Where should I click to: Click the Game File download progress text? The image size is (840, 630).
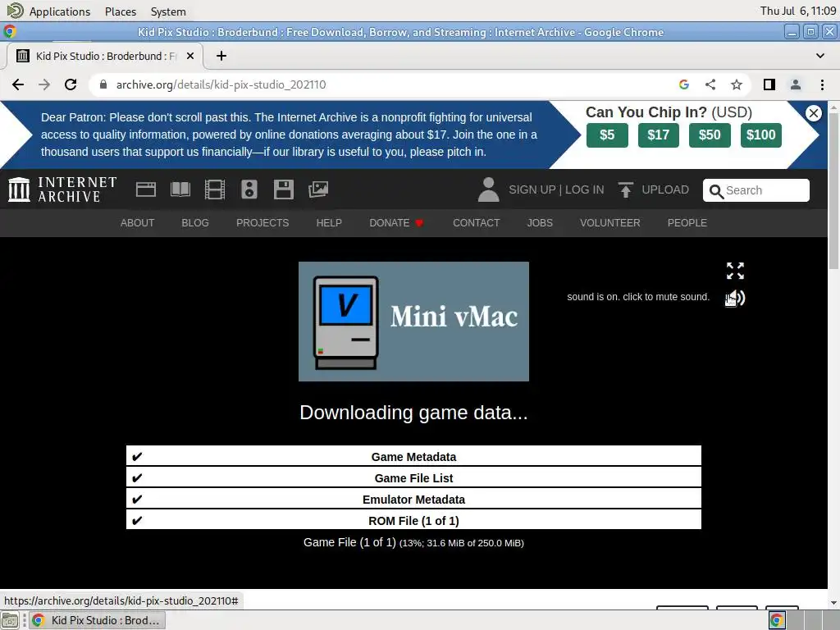(x=413, y=543)
